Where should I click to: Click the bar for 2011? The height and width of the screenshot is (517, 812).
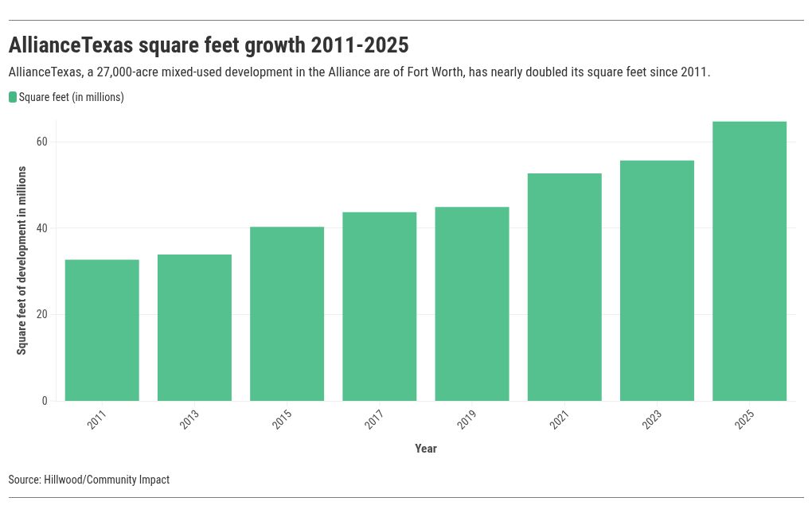102,330
